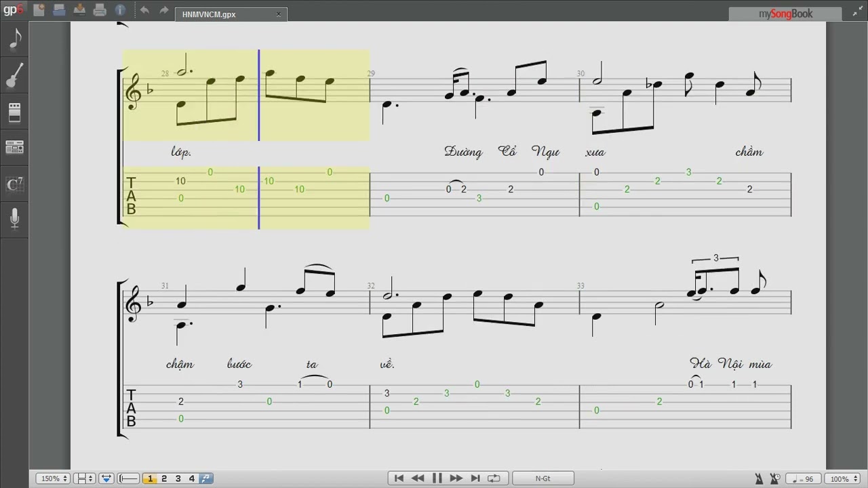This screenshot has height=488, width=868.
Task: Open score information with the info icon
Action: coord(120,10)
